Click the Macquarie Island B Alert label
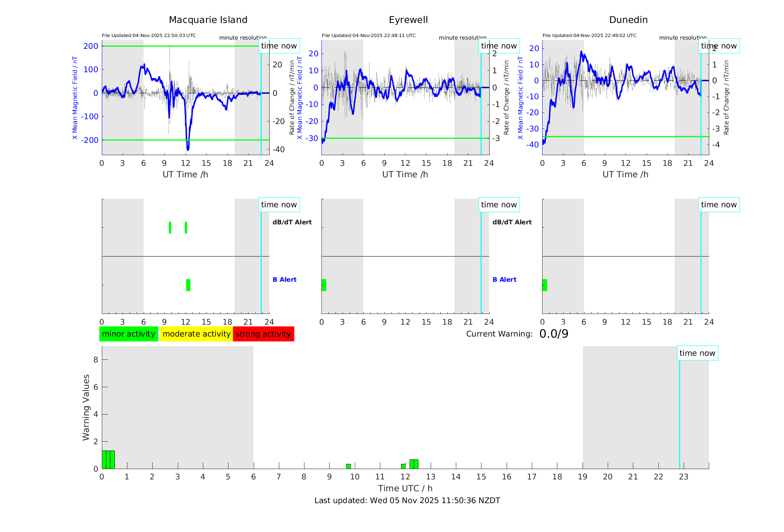 [284, 280]
